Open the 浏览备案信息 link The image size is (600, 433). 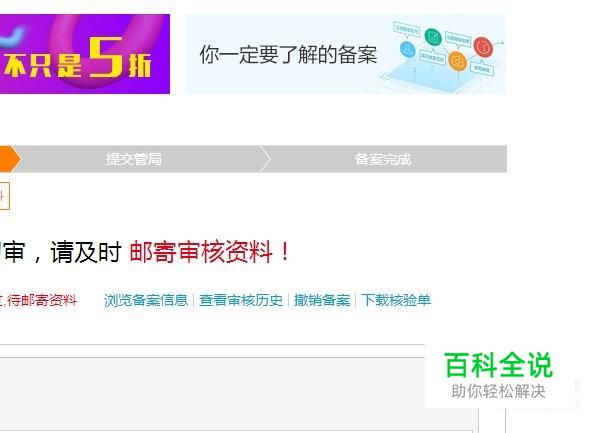pyautogui.click(x=146, y=300)
